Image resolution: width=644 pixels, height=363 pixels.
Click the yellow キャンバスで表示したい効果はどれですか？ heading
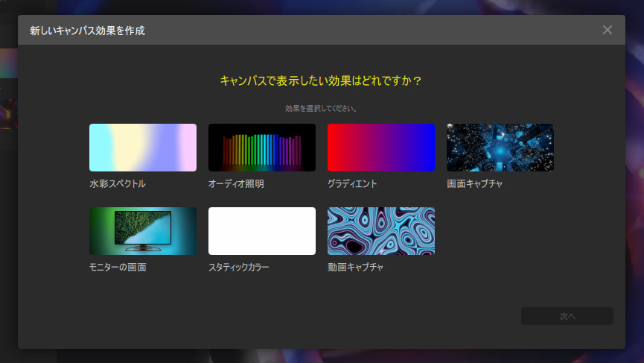coord(321,81)
